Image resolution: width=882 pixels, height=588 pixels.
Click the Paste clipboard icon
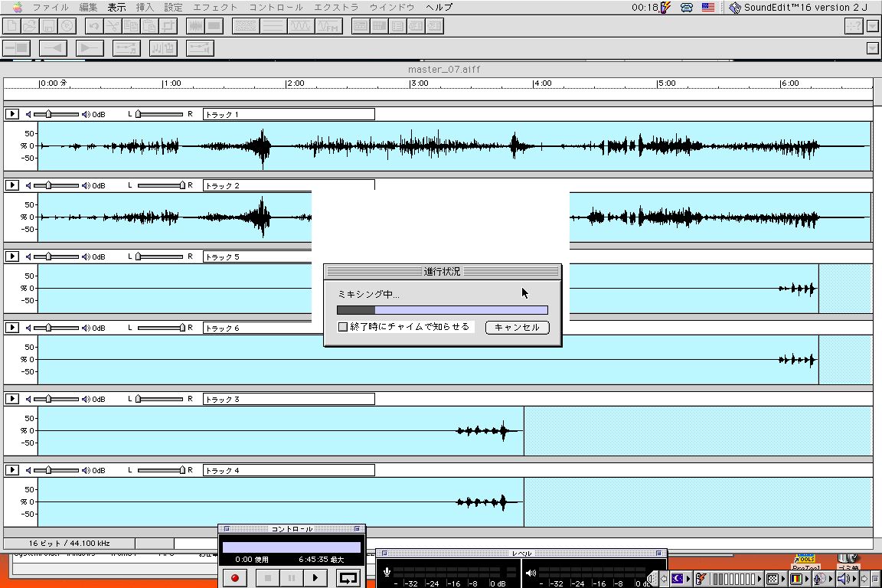point(149,26)
